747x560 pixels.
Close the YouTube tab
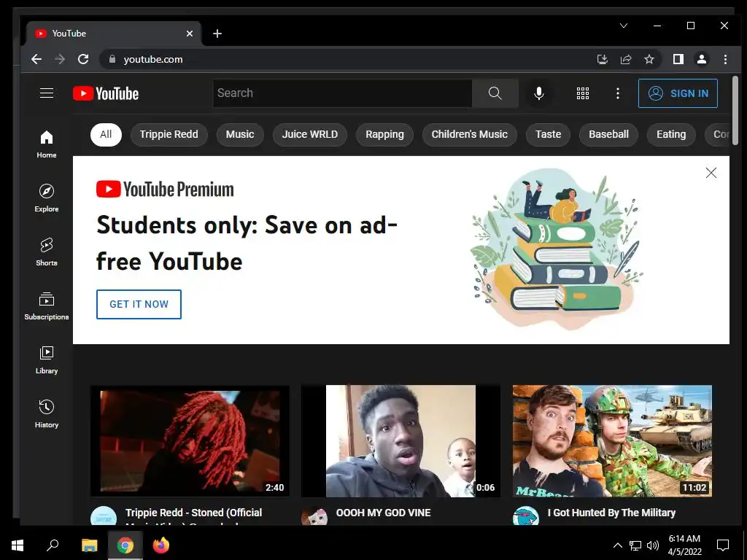coord(190,34)
